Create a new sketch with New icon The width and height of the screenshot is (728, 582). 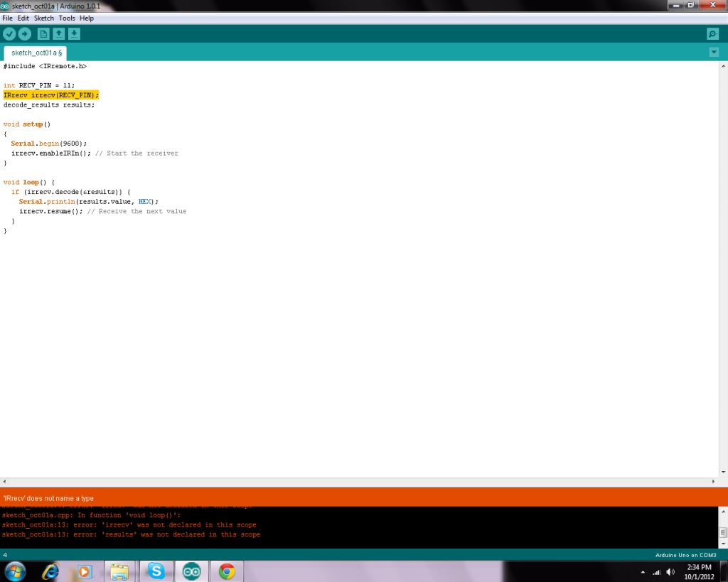click(x=43, y=34)
